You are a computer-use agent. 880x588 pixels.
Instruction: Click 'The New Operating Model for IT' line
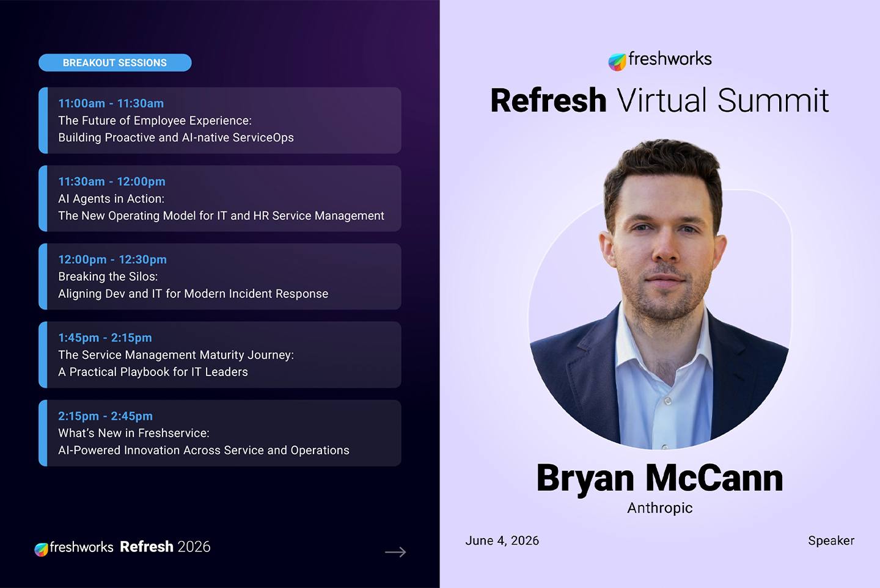tap(221, 216)
